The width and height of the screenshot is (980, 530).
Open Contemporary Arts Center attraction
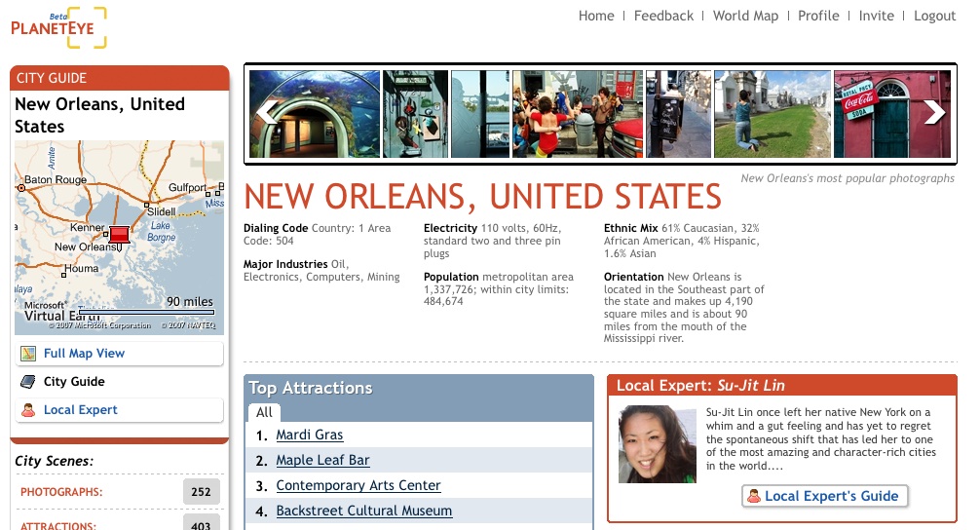tap(358, 485)
